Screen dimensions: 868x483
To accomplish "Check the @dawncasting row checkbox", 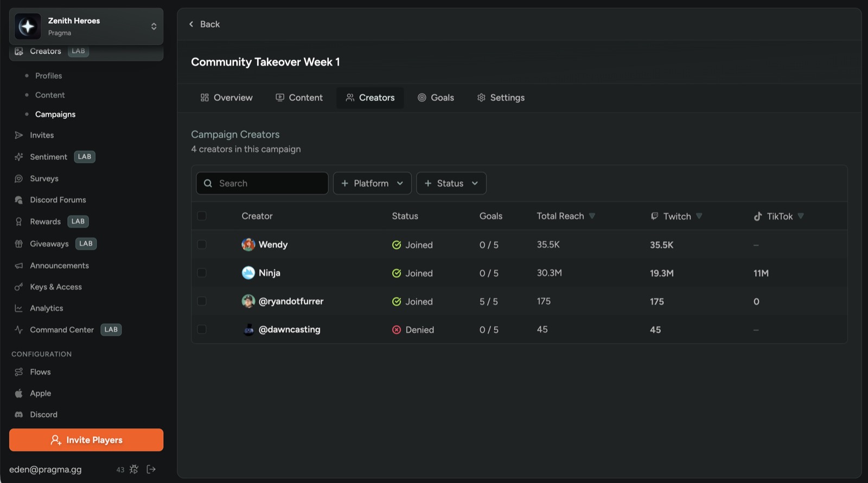I will tap(202, 329).
